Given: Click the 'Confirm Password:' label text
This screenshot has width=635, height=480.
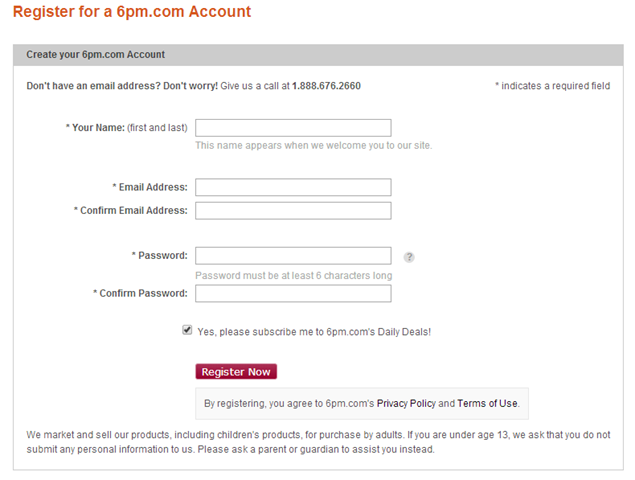Looking at the screenshot, I should point(141,293).
